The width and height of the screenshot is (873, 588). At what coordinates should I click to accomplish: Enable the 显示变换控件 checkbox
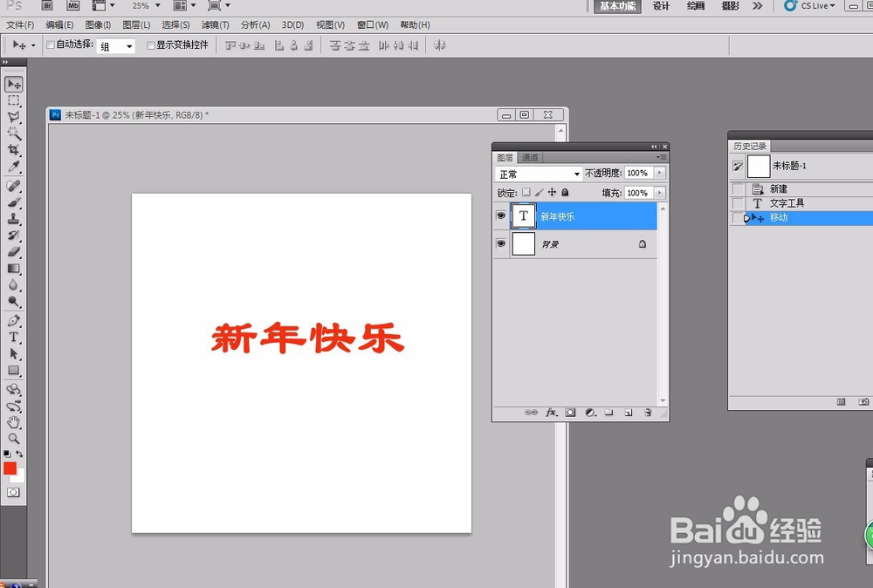pyautogui.click(x=150, y=44)
